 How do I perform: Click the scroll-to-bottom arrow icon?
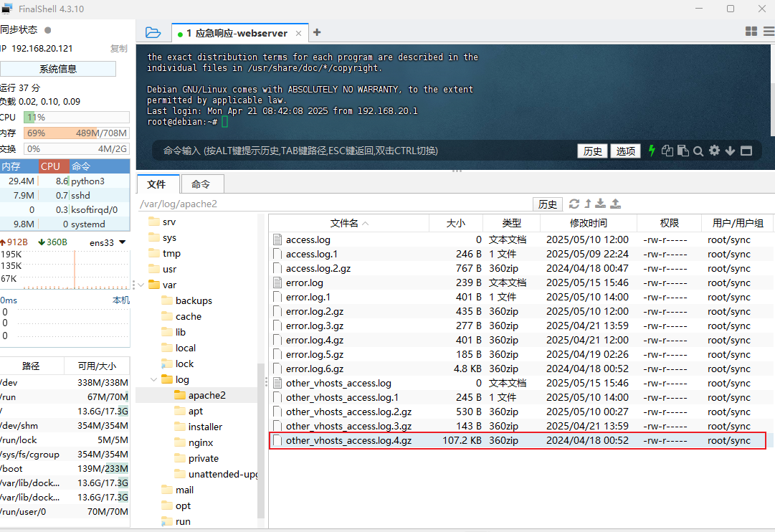click(x=730, y=151)
